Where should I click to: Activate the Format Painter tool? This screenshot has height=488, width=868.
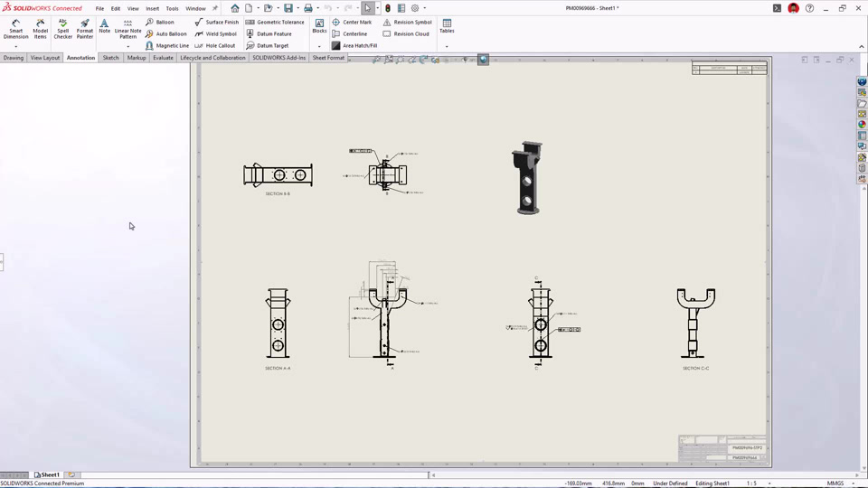(x=85, y=29)
